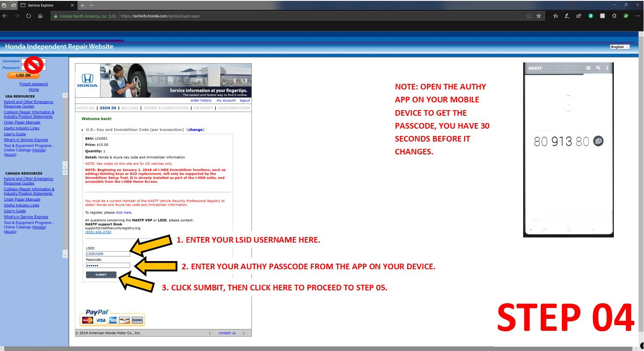Open USA Collision Repair Information link
Screen dimensions: 644x351
[29, 114]
